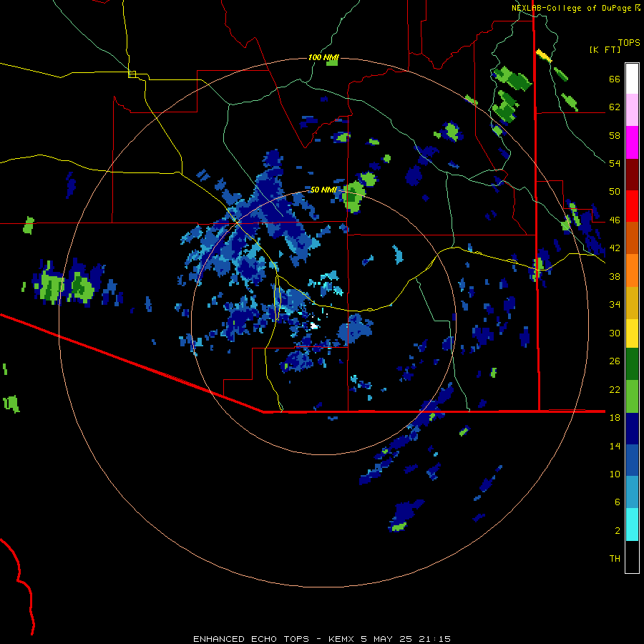Click the 54 legend value
Image resolution: width=644 pixels, height=644 pixels.
coord(615,163)
